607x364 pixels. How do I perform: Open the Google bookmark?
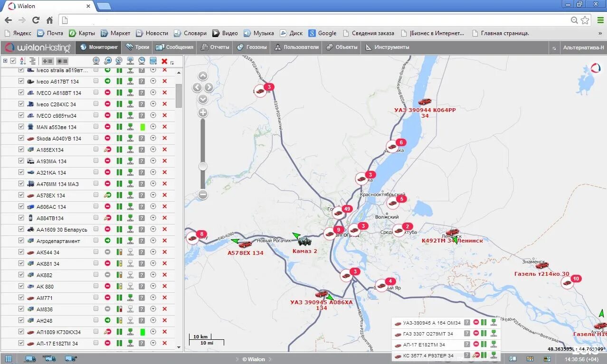point(322,33)
